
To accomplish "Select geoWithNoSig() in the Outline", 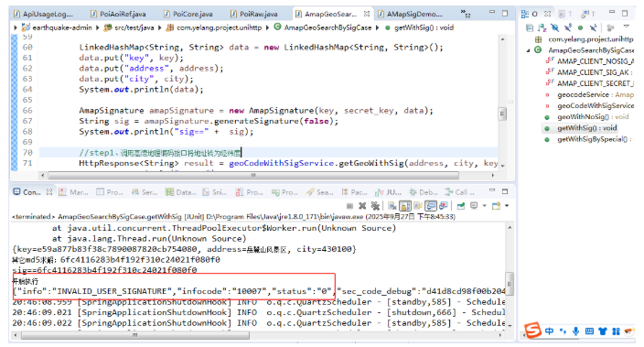I will [593, 117].
